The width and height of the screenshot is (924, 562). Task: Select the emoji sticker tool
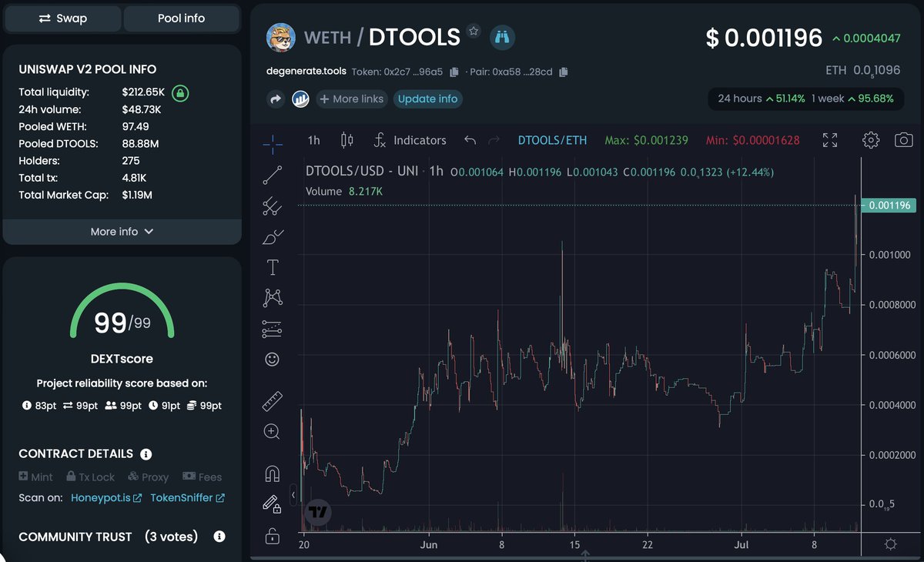[272, 359]
